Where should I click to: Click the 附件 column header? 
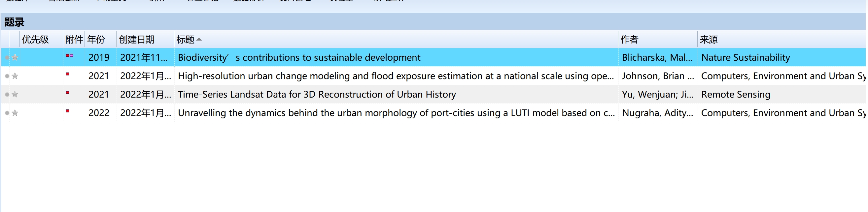(x=74, y=40)
